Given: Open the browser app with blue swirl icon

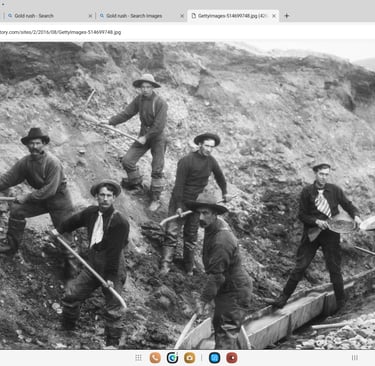Looking at the screenshot, I should tap(172, 358).
